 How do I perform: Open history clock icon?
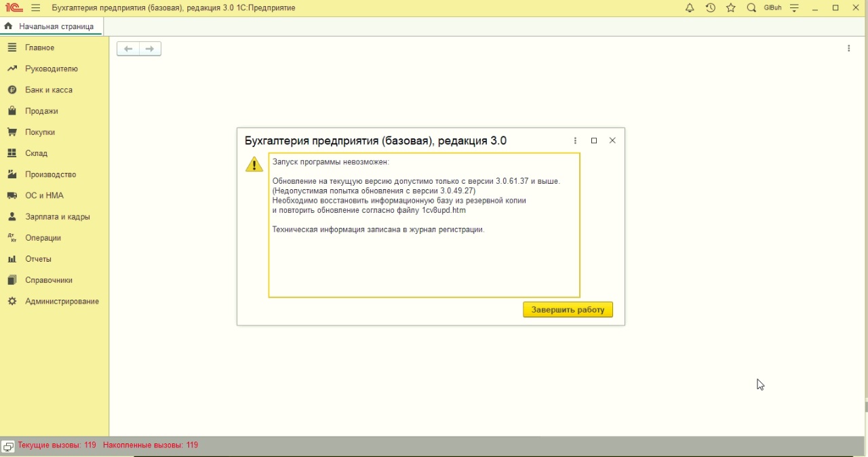[x=711, y=8]
